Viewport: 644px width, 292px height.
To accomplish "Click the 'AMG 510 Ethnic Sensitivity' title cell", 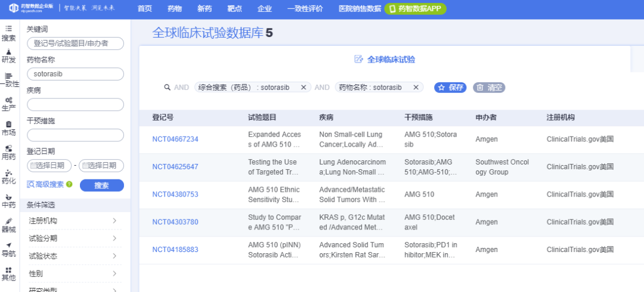I will click(x=274, y=195).
